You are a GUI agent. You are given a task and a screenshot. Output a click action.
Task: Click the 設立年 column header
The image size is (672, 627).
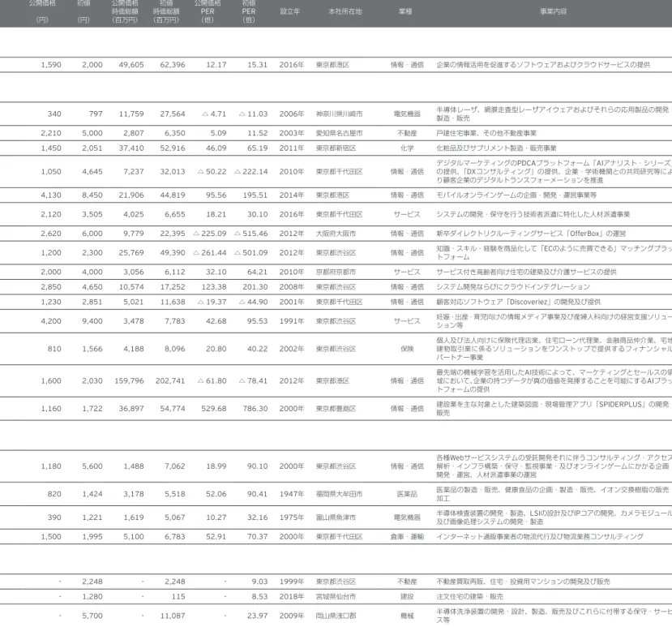(x=290, y=11)
